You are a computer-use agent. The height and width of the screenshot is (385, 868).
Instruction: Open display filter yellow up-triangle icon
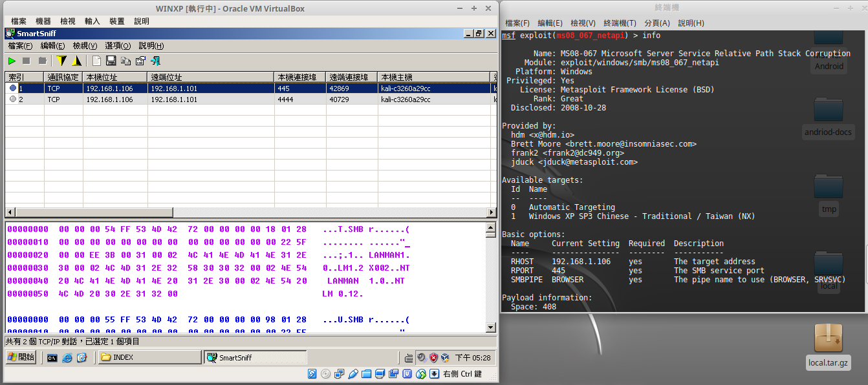click(76, 61)
